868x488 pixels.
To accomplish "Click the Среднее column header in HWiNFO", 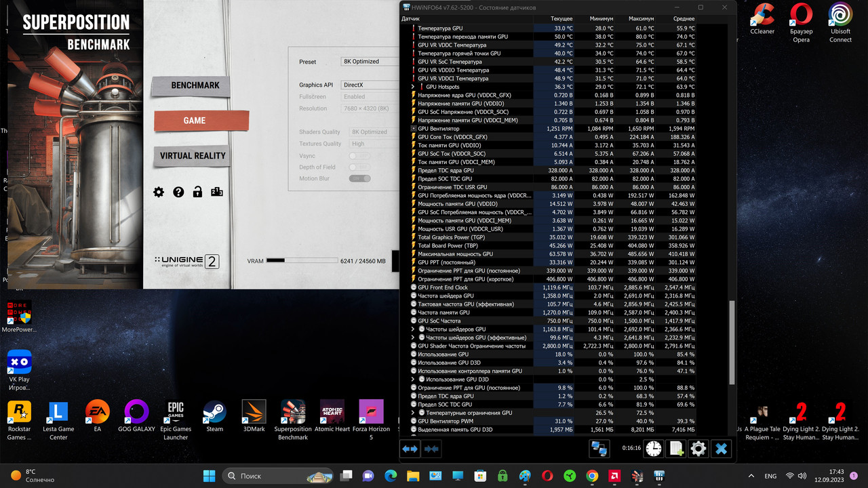I will tap(684, 19).
